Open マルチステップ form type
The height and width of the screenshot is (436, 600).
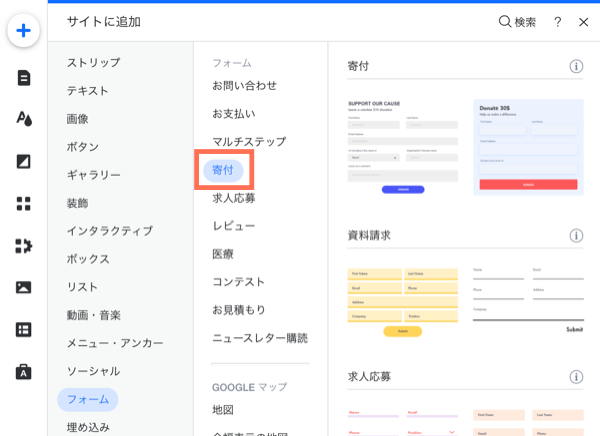249,142
